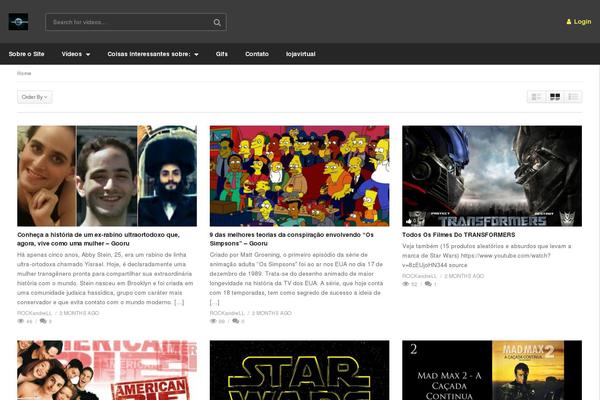Viewport: 600px width, 400px height.
Task: Click 2 MONTHS AGO under Simpsons article
Action: [x=272, y=313]
